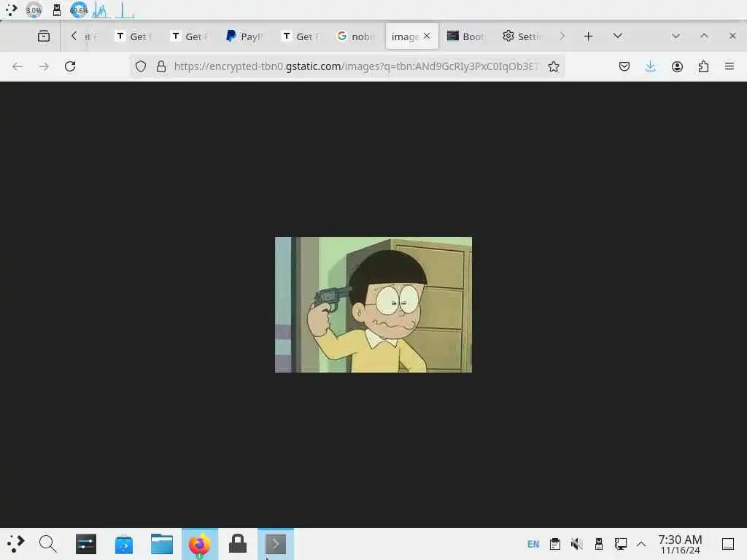Launch the Discover software store

pos(124,544)
